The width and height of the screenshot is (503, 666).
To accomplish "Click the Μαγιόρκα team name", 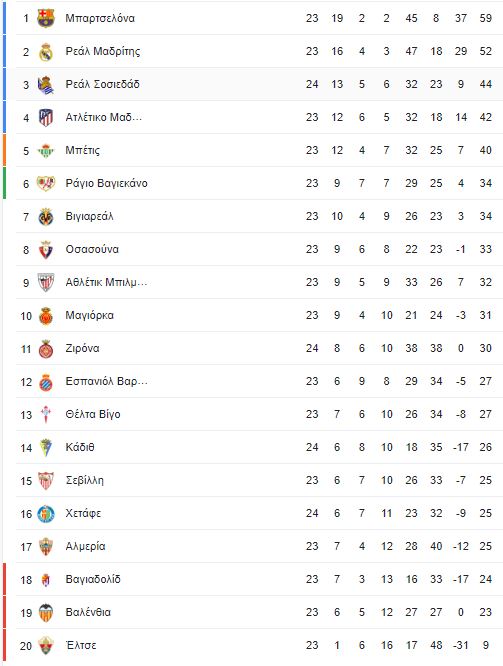I will click(90, 316).
